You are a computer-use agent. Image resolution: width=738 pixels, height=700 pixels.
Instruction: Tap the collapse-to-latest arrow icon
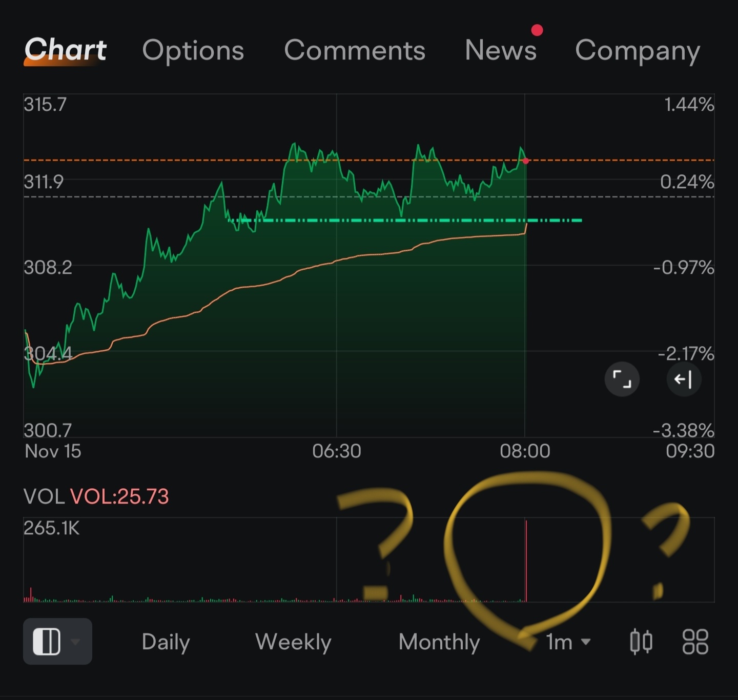click(x=684, y=379)
